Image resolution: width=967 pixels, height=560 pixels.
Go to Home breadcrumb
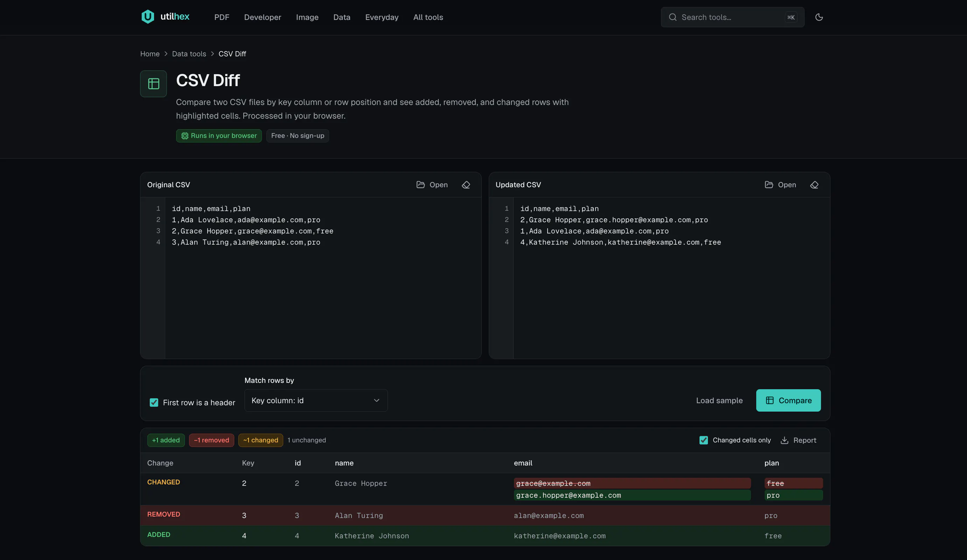click(x=149, y=54)
